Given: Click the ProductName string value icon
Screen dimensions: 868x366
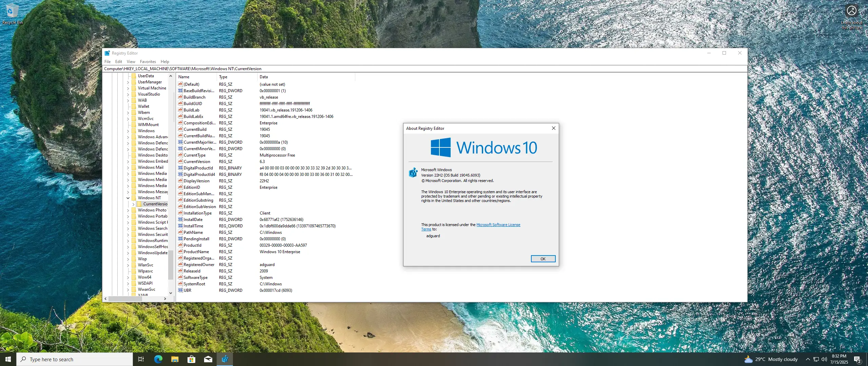Looking at the screenshot, I should point(180,252).
